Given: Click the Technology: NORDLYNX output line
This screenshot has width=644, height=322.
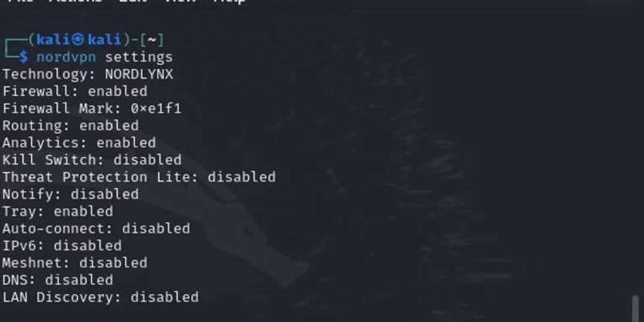Looking at the screenshot, I should pos(88,74).
